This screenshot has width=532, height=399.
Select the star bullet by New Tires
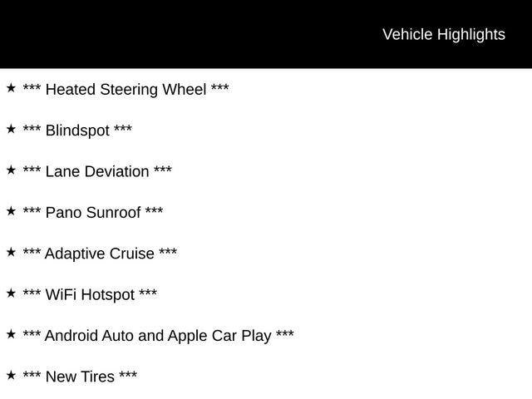pyautogui.click(x=11, y=375)
